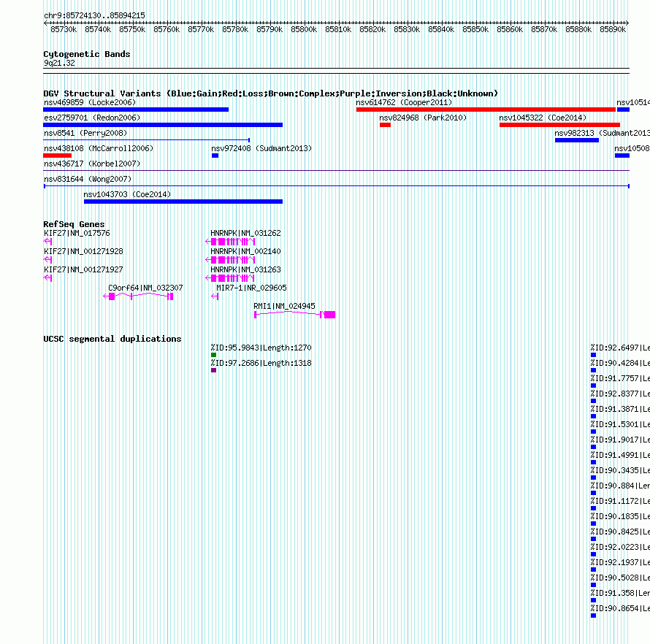Select the esv2759701 (Redon2006) variant bar
This screenshot has width=650, height=644.
(x=163, y=125)
